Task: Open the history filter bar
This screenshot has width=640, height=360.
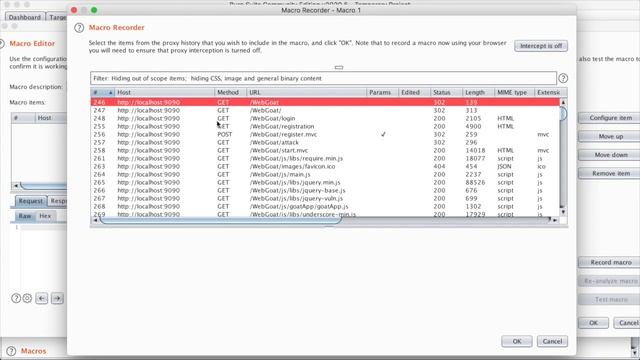Action: tap(323, 78)
